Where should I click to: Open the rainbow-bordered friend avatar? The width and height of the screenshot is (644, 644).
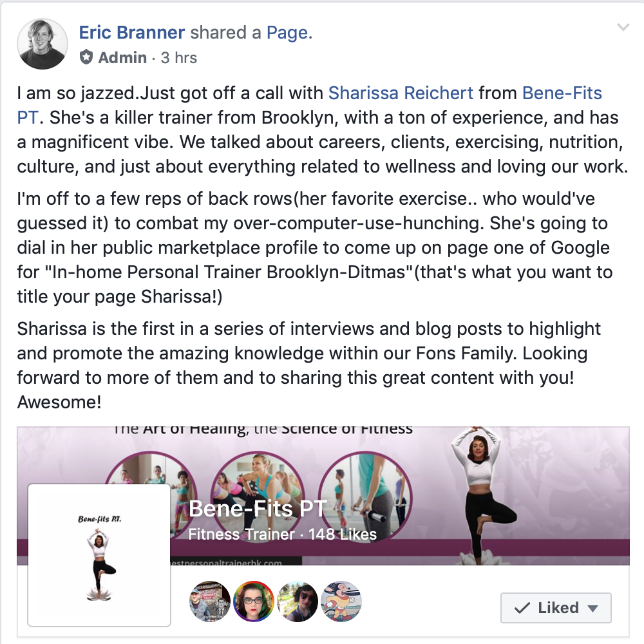[x=254, y=601]
